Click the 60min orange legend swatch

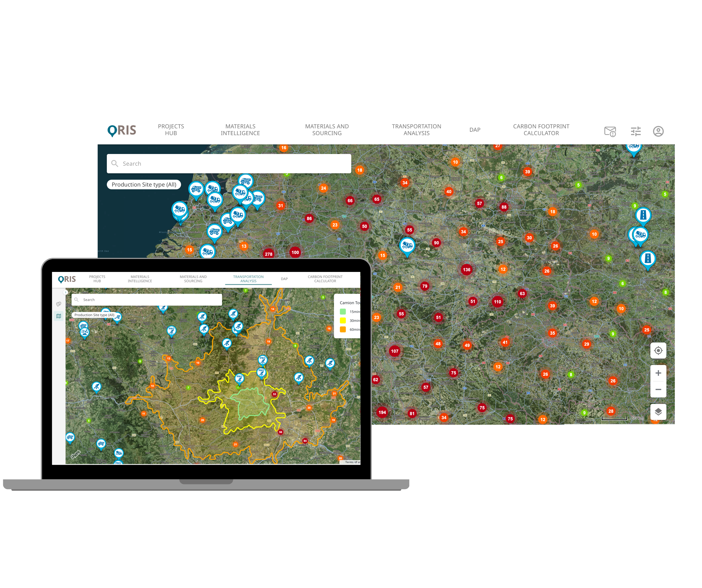click(x=343, y=329)
